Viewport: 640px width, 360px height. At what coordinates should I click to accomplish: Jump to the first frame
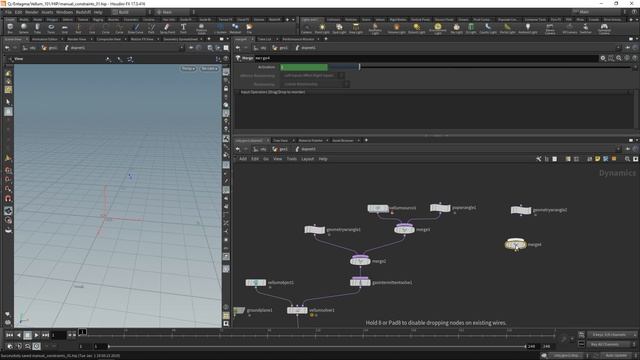coord(9,335)
